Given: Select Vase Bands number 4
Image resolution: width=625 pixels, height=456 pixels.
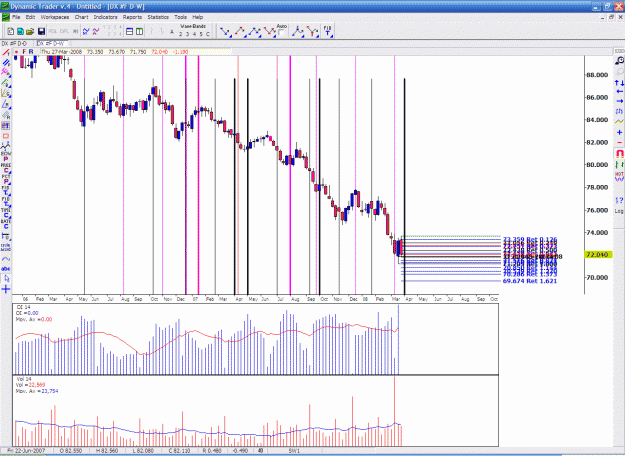Looking at the screenshot, I should (x=194, y=34).
